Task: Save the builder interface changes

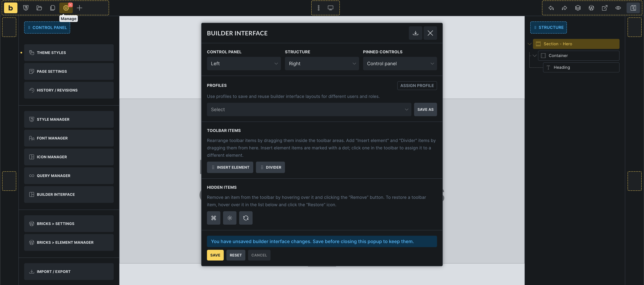Action: 215,255
